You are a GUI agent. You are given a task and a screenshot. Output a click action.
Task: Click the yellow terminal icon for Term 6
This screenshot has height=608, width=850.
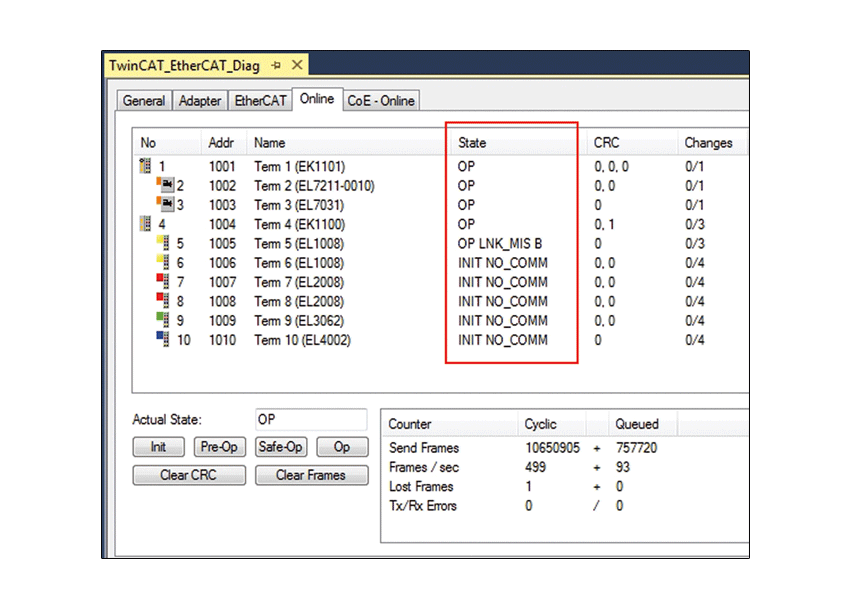coord(163,262)
